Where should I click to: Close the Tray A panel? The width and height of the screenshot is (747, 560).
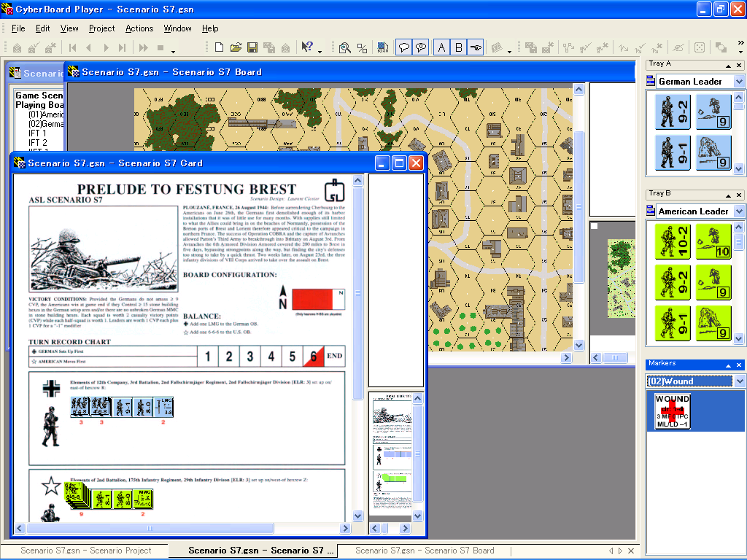[x=739, y=65]
